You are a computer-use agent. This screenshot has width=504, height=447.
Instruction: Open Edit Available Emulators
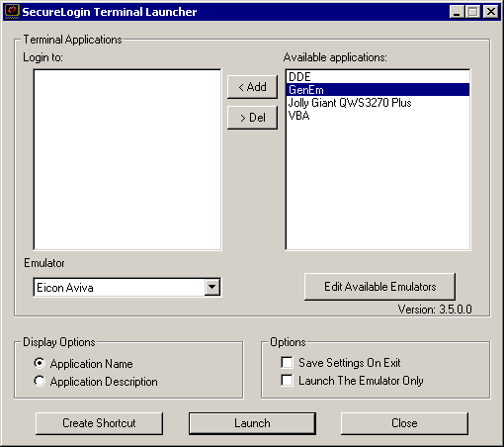pyautogui.click(x=380, y=287)
